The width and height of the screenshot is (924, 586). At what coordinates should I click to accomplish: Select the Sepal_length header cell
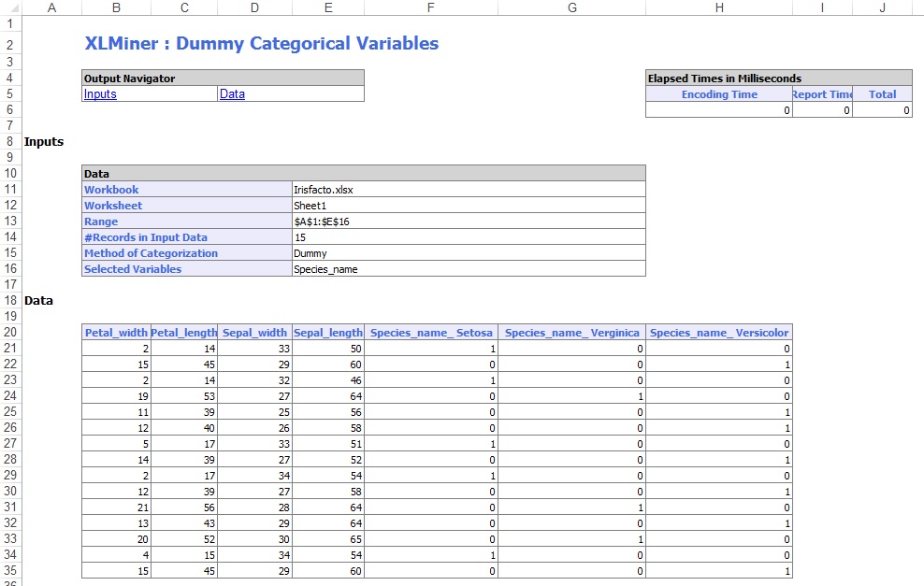(x=327, y=333)
